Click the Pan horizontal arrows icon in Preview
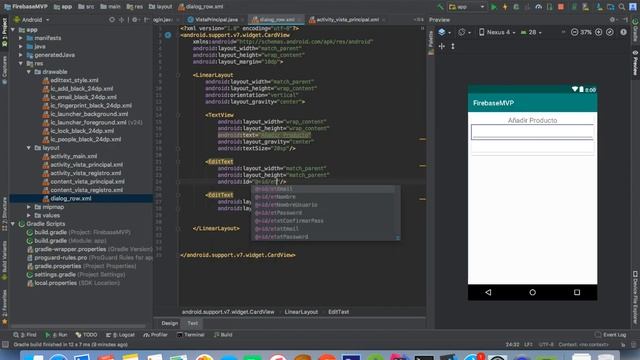Screen dimensions: 640x360 coord(442,47)
